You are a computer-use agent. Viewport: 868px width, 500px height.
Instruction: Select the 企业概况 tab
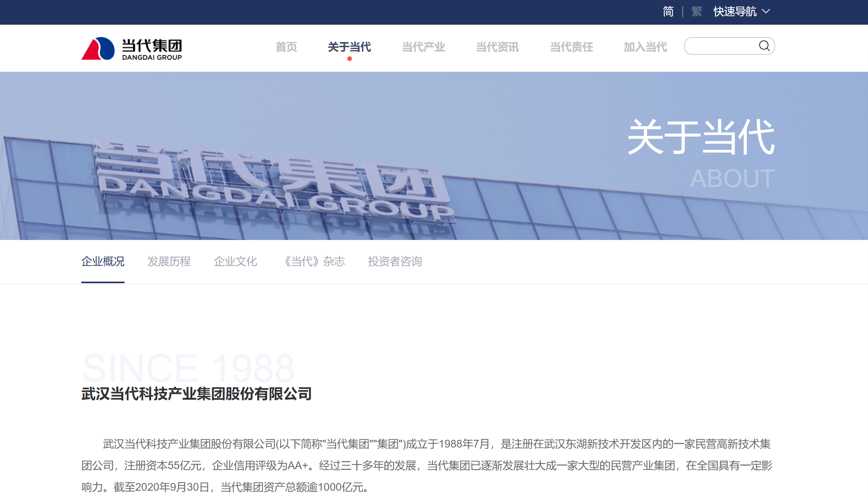(x=103, y=262)
